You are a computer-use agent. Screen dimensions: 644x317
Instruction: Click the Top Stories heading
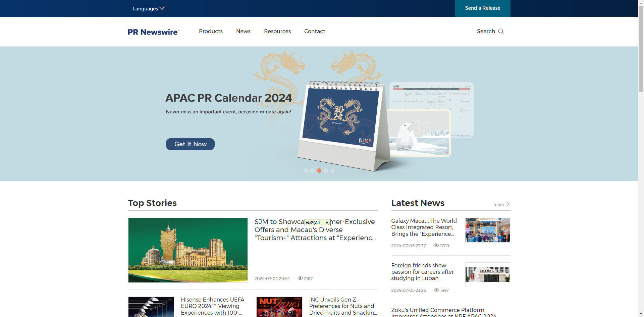[x=152, y=203]
